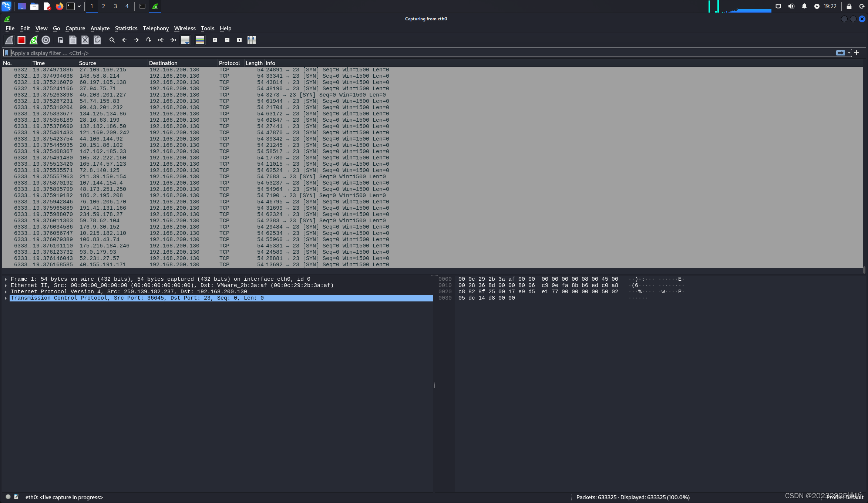Click the resize columns to content icon
This screenshot has height=503, width=868.
point(252,40)
